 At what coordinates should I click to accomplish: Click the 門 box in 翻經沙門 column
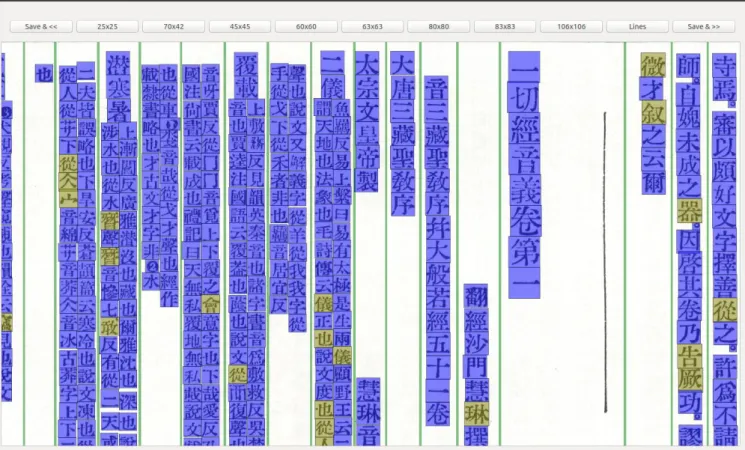point(476,366)
